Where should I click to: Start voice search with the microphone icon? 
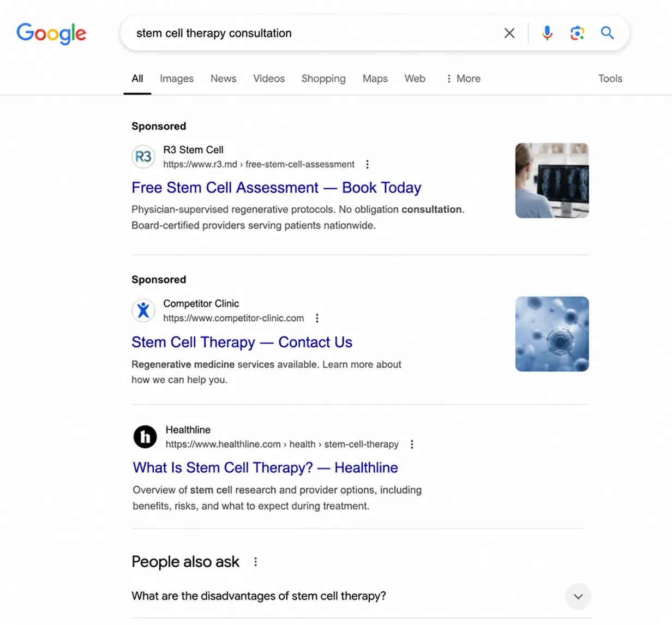click(547, 33)
